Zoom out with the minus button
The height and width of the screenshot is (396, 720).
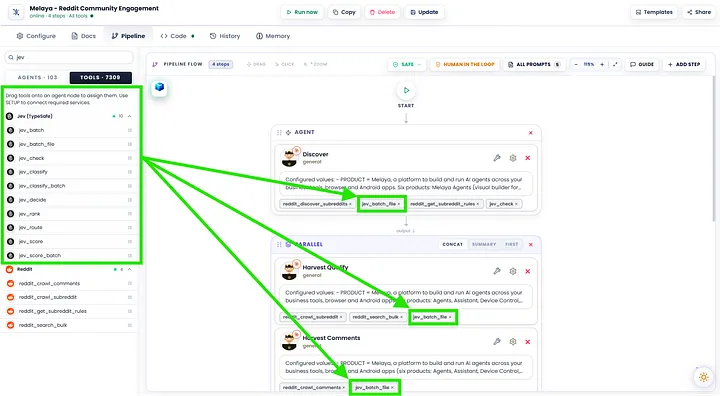(576, 64)
